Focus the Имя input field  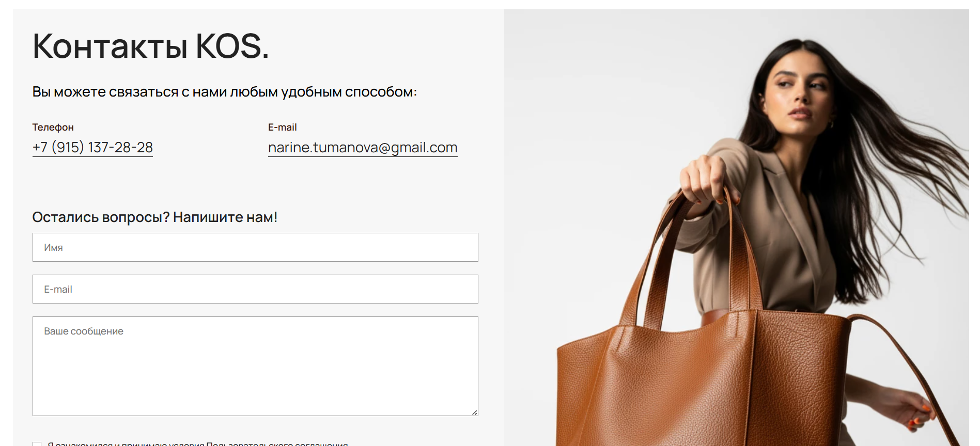pos(255,247)
